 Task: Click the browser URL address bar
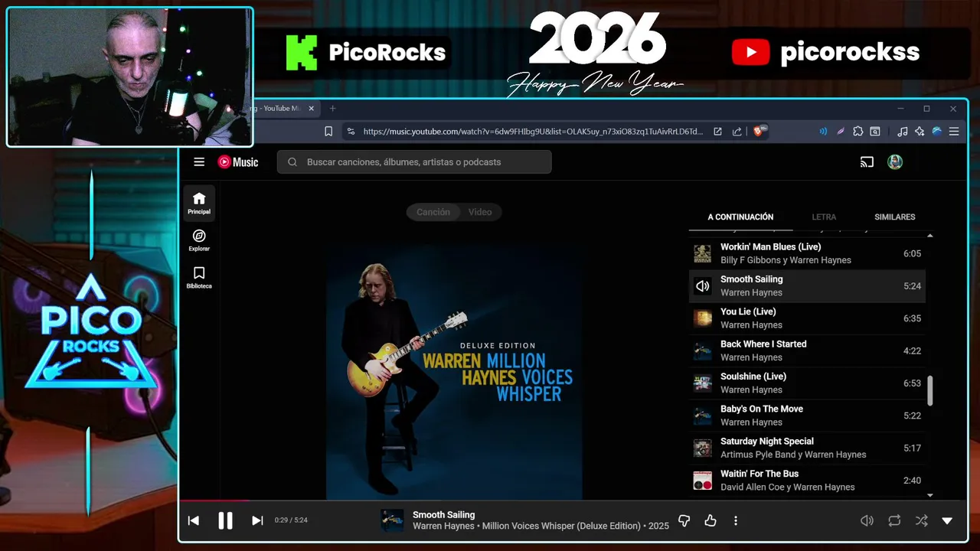pyautogui.click(x=532, y=132)
